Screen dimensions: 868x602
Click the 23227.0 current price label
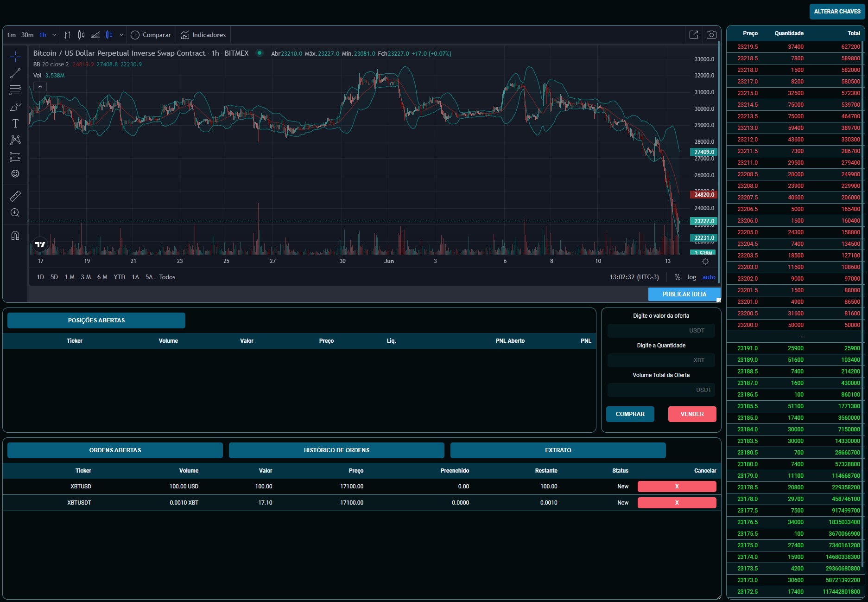pyautogui.click(x=704, y=221)
